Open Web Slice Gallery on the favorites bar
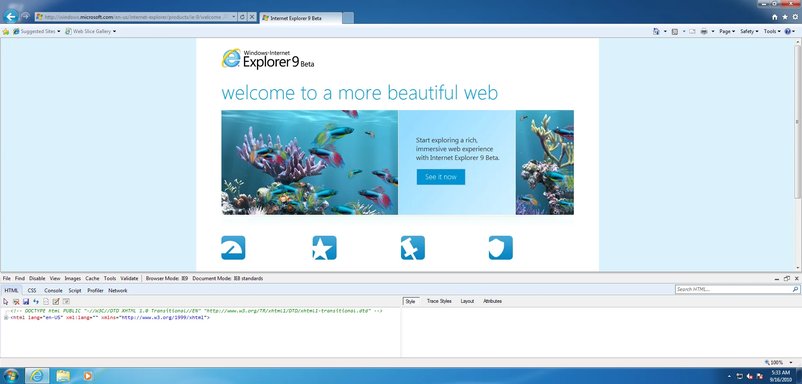The image size is (802, 384). pyautogui.click(x=90, y=31)
